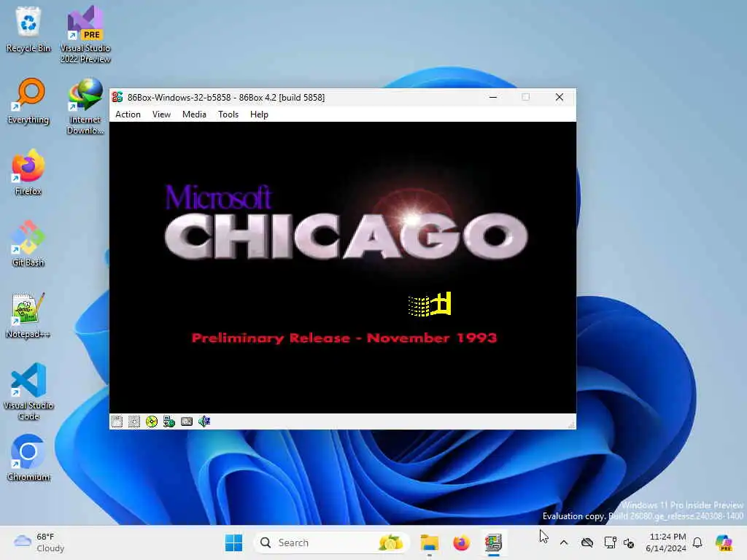
Task: Select the Git Bash desktop shortcut
Action: click(x=28, y=244)
